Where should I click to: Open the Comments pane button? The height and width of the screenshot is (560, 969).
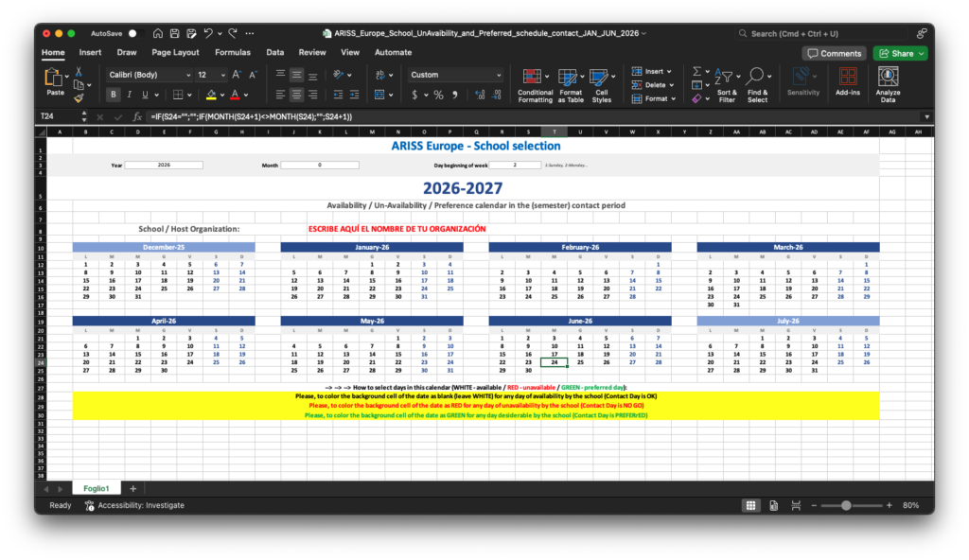pyautogui.click(x=834, y=54)
